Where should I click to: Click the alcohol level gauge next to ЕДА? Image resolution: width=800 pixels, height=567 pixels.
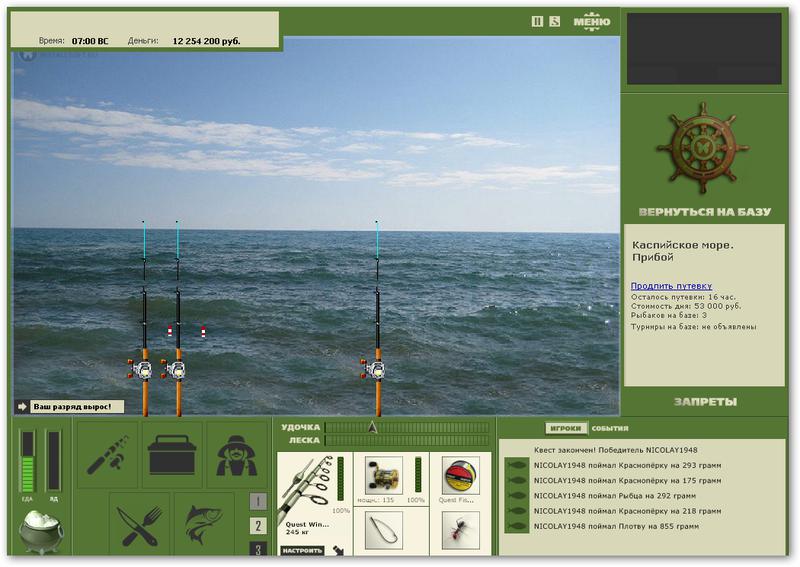click(x=54, y=461)
